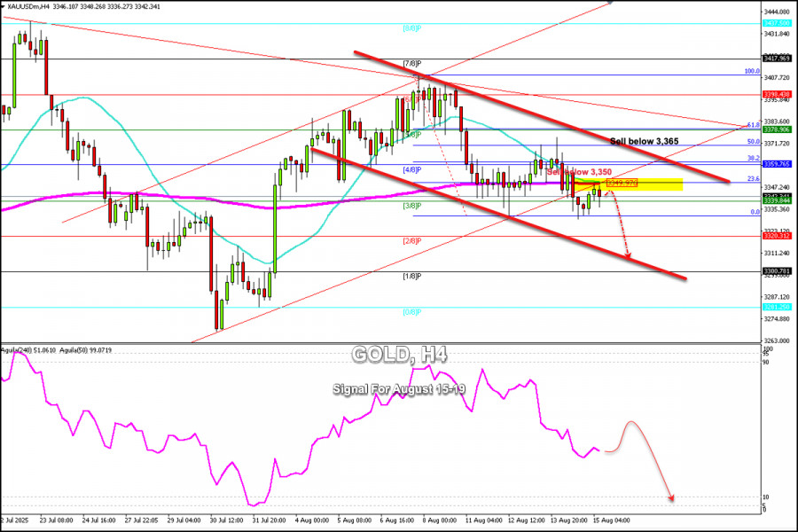This screenshot has height=532, width=798.
Task: Click the 30 Jul 12:00 time label
Action: coord(226,520)
